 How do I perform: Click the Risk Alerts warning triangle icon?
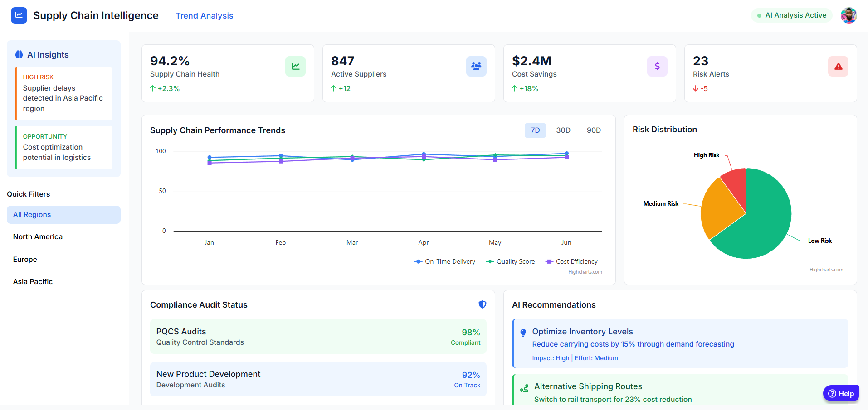(x=838, y=66)
